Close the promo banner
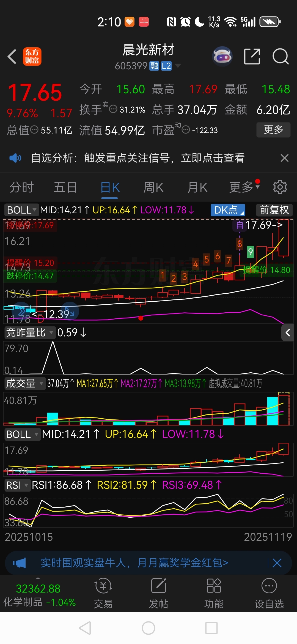This screenshot has width=297, height=644. click(277, 563)
